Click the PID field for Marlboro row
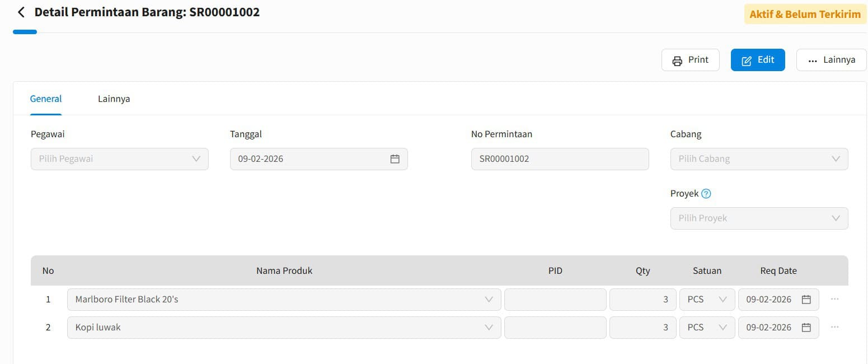Viewport: 868px width, 364px height. [x=555, y=299]
